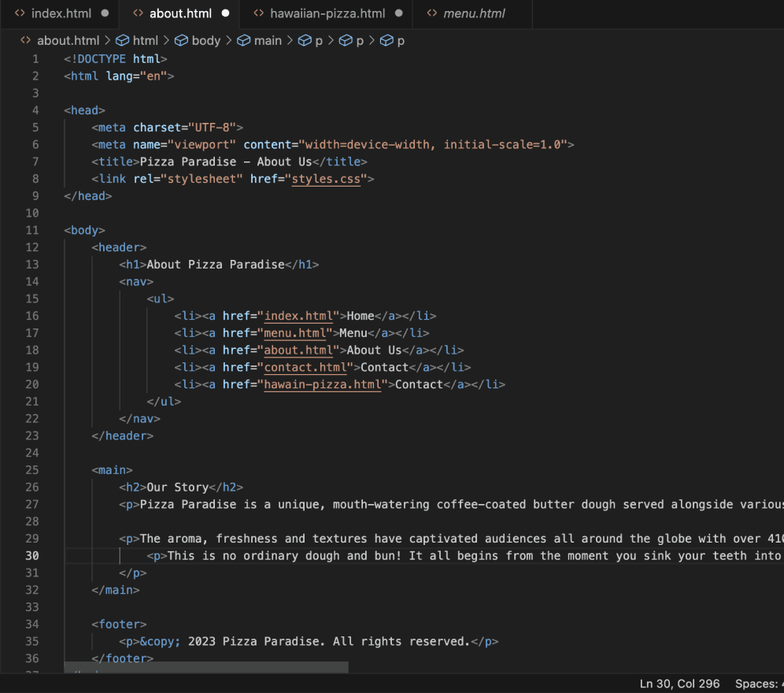
Task: Open the styles.css link on line 8
Action: pos(326,179)
